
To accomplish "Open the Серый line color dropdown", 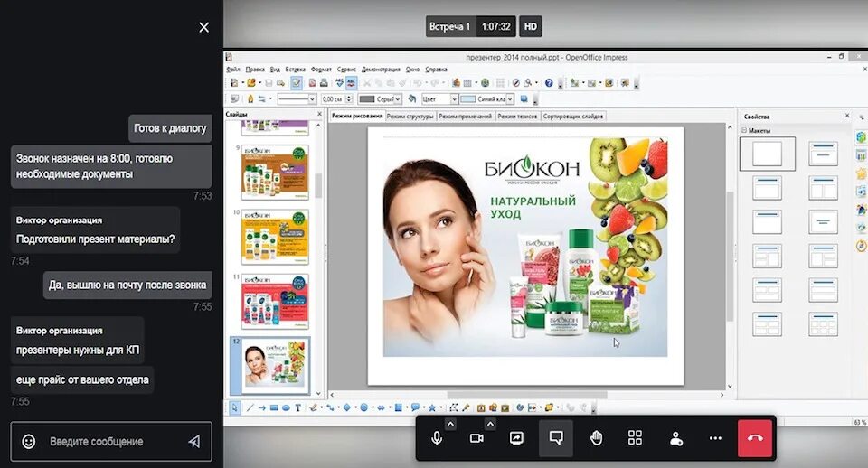I will point(380,99).
